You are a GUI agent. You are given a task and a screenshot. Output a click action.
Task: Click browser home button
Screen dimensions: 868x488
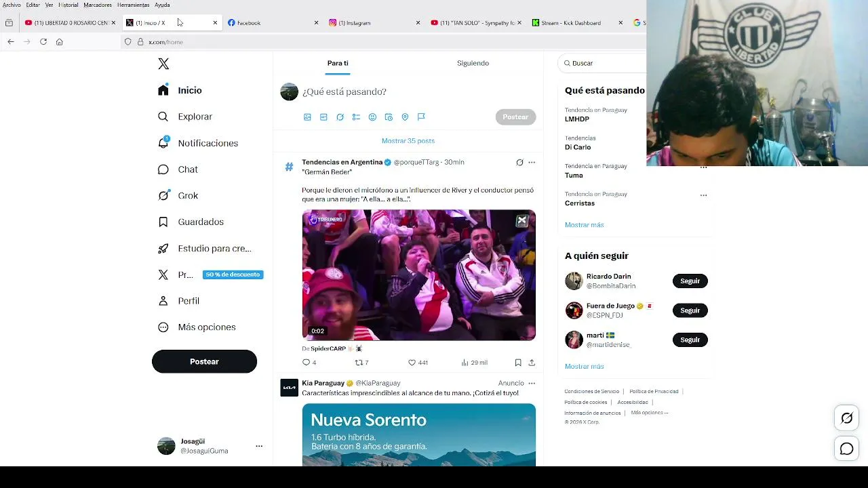point(60,42)
